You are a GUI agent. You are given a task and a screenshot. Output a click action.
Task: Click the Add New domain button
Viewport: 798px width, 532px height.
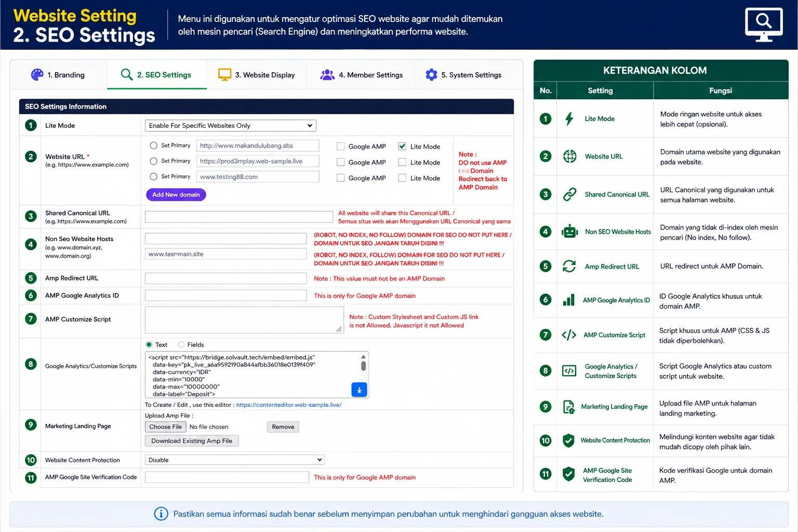click(176, 194)
